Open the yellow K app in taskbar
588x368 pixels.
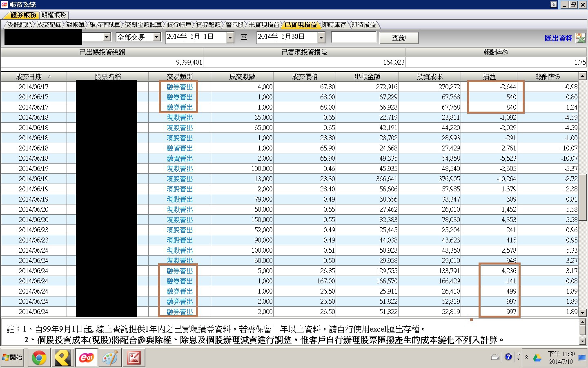[62, 358]
